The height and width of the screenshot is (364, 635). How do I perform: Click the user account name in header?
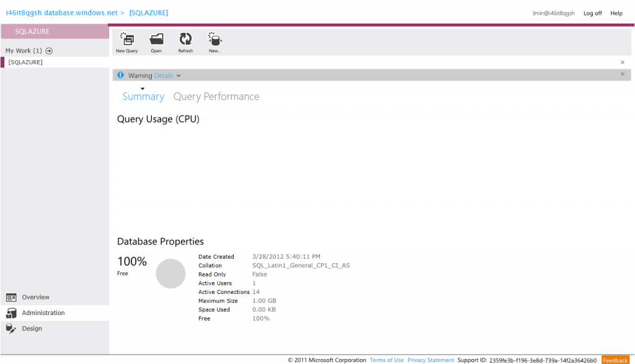tap(554, 14)
